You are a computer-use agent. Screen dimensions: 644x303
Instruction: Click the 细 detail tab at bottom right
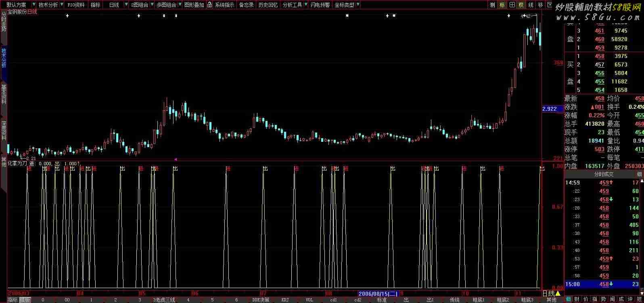568,299
